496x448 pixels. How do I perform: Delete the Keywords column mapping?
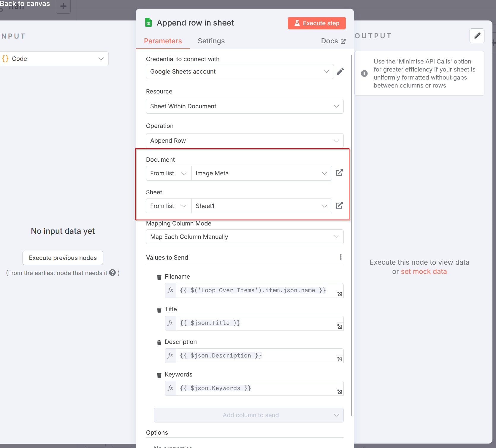click(x=159, y=375)
